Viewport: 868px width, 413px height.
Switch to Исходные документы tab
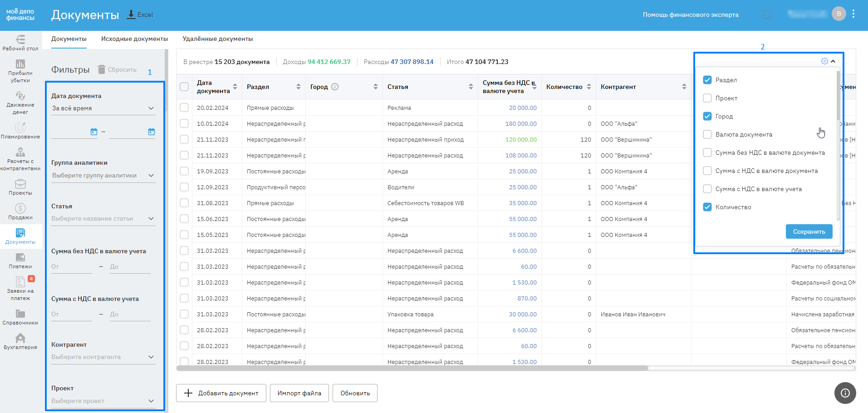coord(134,39)
